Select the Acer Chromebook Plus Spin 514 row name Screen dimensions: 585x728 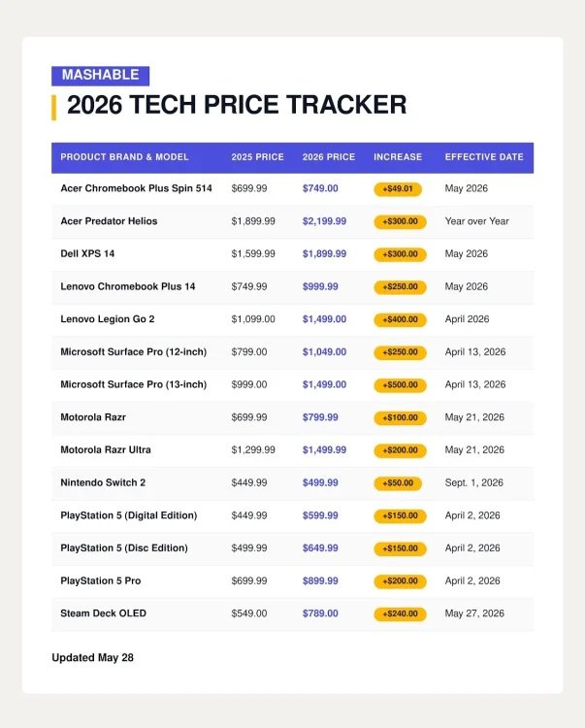pyautogui.click(x=136, y=188)
